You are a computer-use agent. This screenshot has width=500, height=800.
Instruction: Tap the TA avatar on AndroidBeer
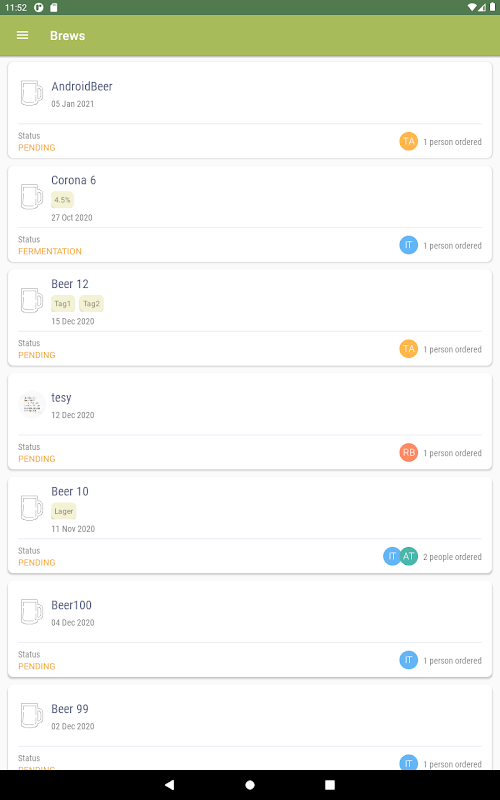pyautogui.click(x=408, y=141)
